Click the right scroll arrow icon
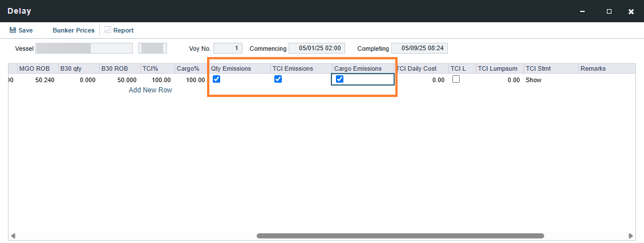The height and width of the screenshot is (243, 644). pyautogui.click(x=631, y=236)
